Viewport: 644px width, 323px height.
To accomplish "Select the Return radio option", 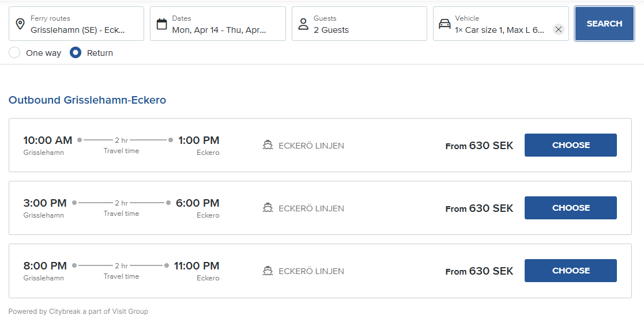I will pyautogui.click(x=76, y=53).
